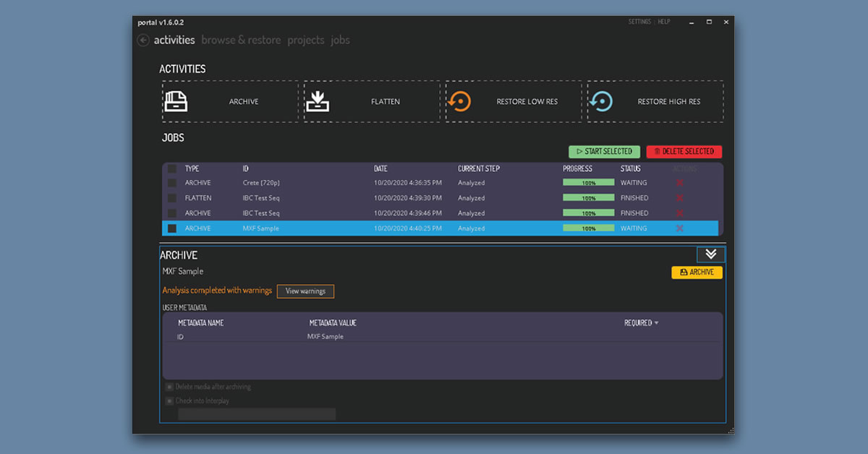Click the 'MXF Sample' metadata value cell
868x454 pixels.
click(325, 337)
